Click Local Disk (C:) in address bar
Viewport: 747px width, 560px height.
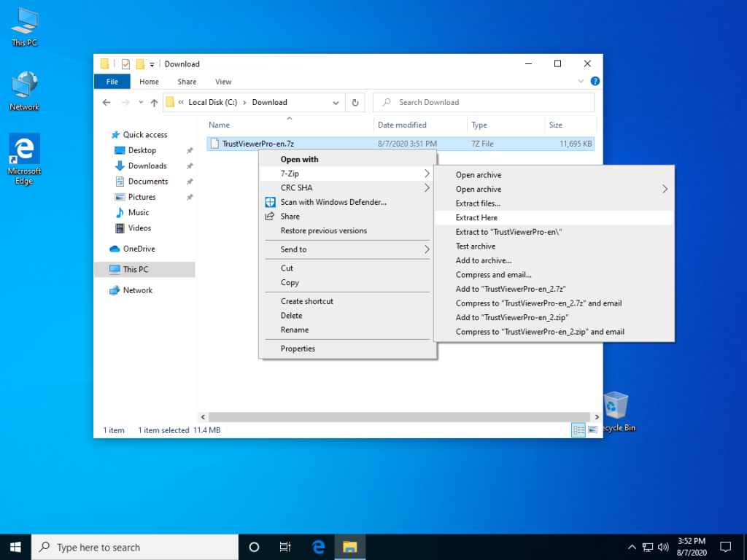(212, 102)
